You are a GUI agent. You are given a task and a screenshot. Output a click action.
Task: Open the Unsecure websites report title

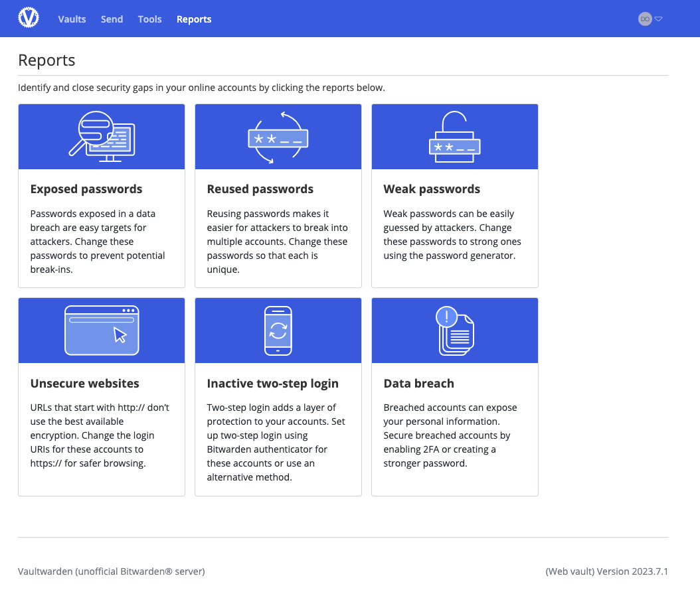[x=85, y=384]
